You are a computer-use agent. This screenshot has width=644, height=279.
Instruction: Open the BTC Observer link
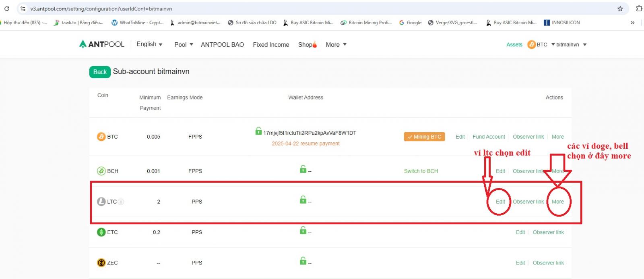pyautogui.click(x=528, y=137)
